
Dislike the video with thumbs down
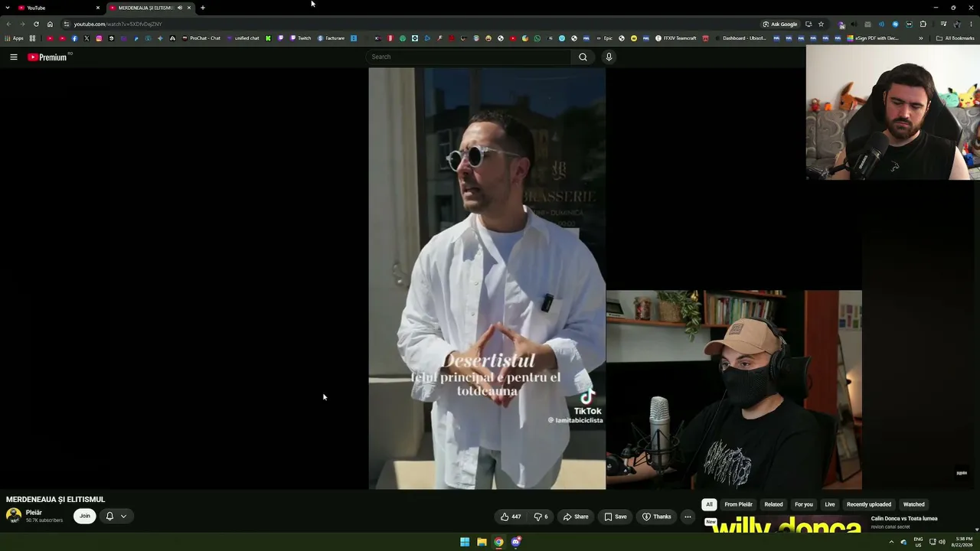(x=541, y=517)
